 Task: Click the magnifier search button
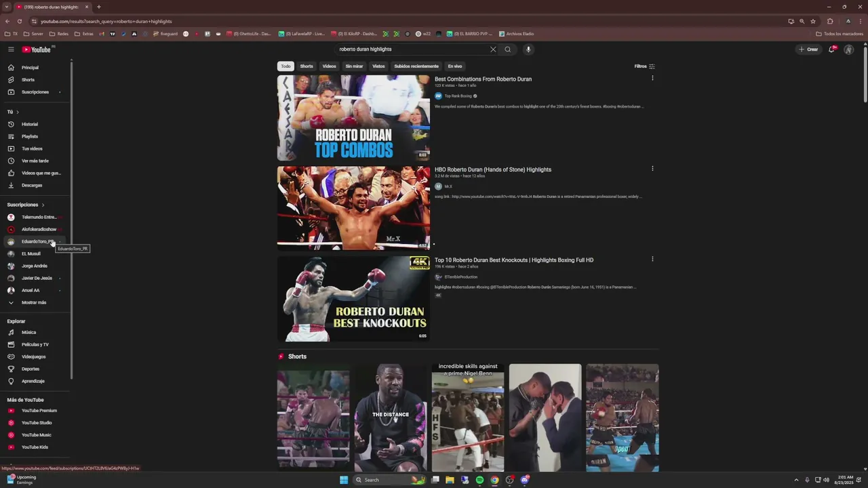point(507,49)
